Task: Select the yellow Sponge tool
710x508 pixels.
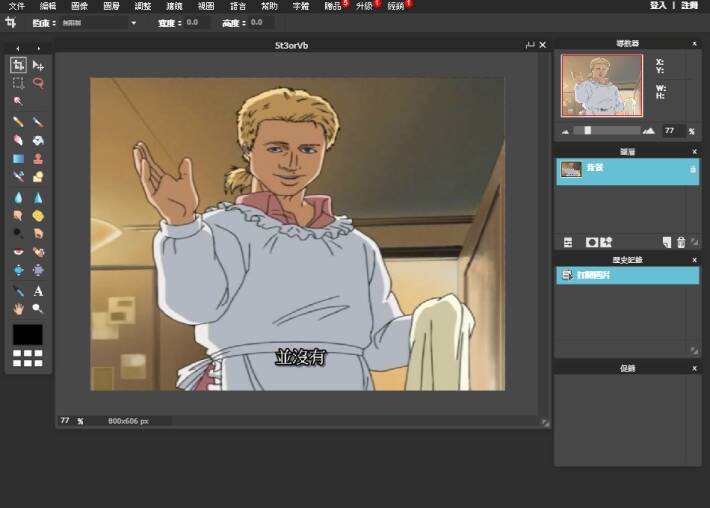Action: [x=38, y=216]
